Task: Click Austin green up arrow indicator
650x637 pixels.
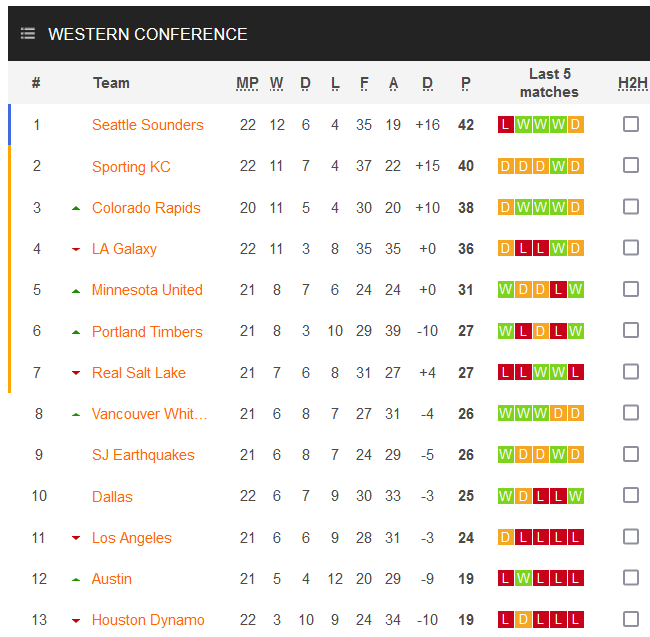Action: click(x=76, y=580)
